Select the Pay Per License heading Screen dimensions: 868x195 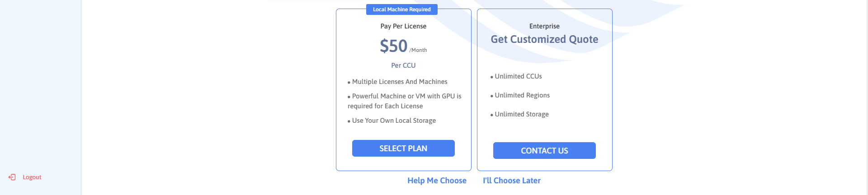pos(403,26)
